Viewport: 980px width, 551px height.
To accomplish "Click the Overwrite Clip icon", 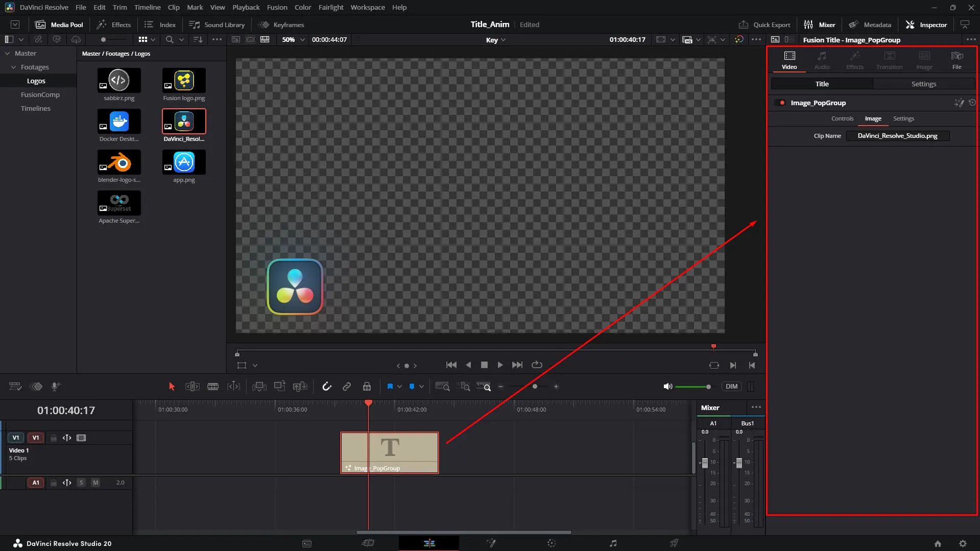I will [279, 387].
